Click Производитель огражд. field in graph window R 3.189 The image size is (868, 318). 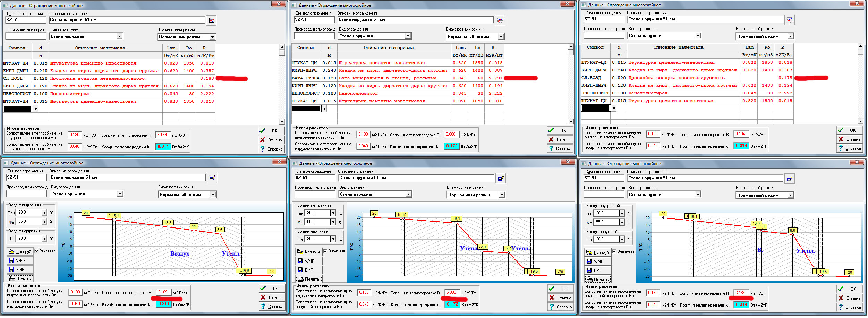pos(26,194)
